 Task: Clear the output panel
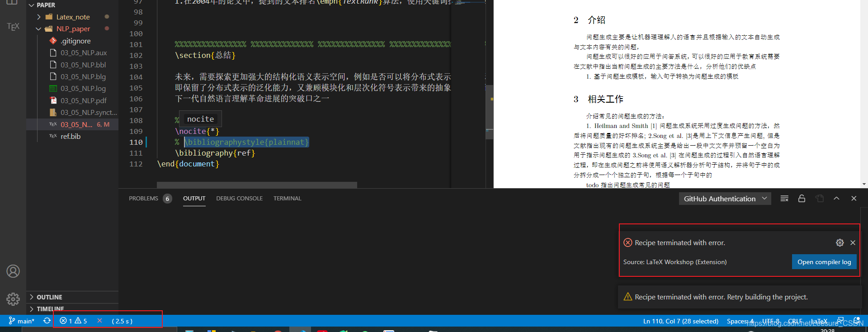784,199
